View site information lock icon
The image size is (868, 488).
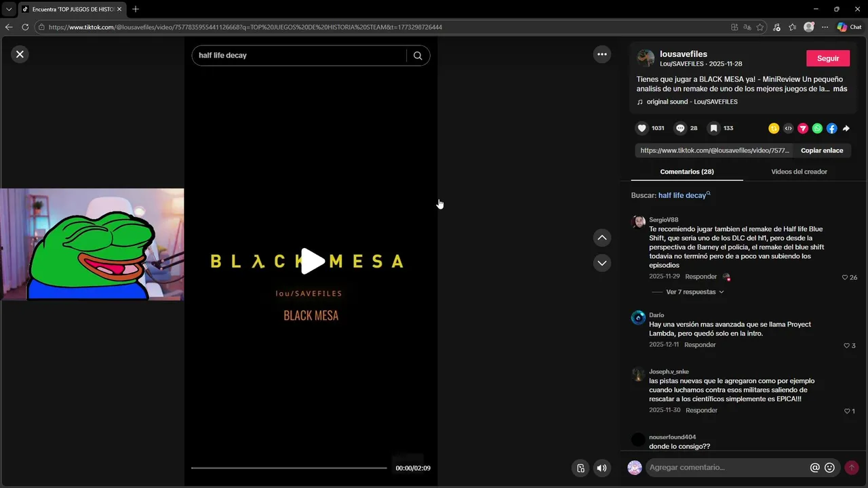pyautogui.click(x=41, y=27)
